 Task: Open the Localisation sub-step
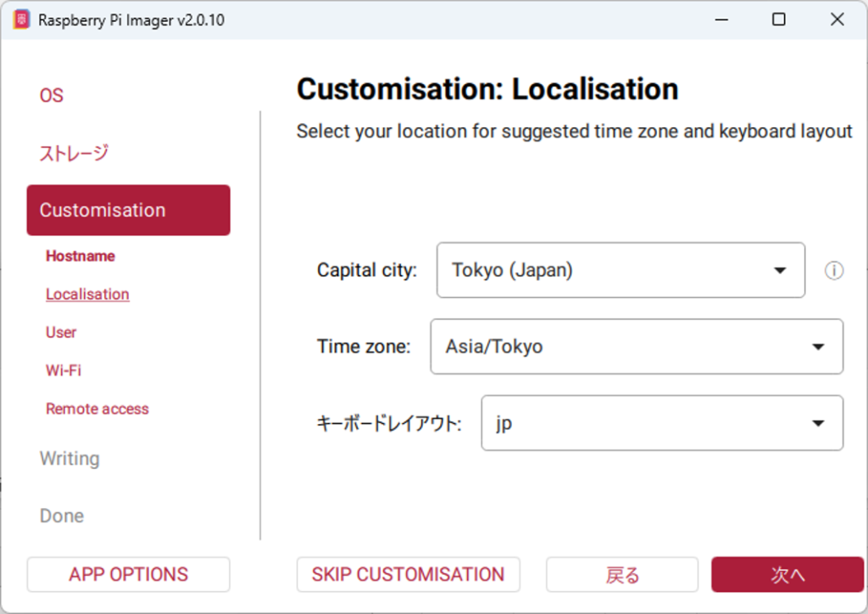tap(87, 294)
